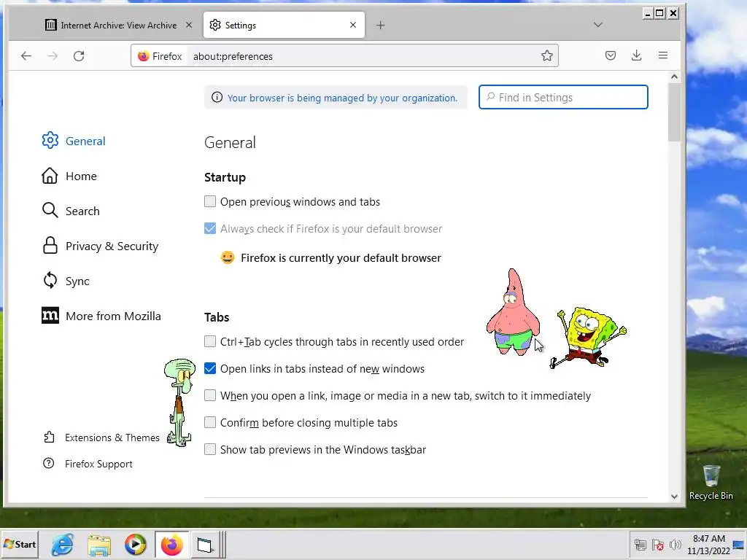Click managed by your organization link
The image size is (747, 560).
point(342,98)
